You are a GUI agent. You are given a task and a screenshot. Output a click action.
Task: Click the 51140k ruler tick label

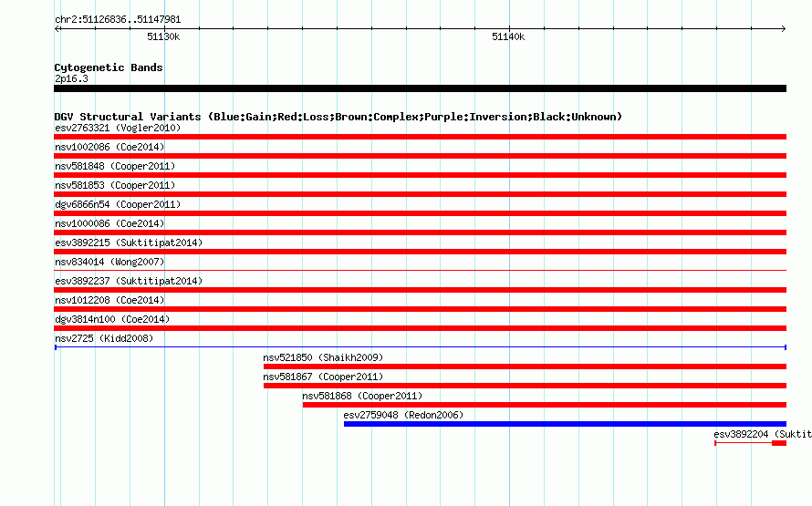508,36
